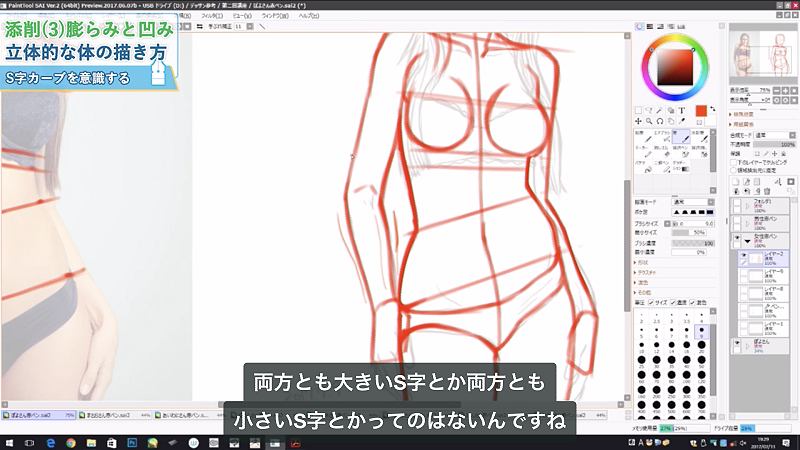Open the ヘルプ(H) menu
800x450 pixels.
point(309,16)
